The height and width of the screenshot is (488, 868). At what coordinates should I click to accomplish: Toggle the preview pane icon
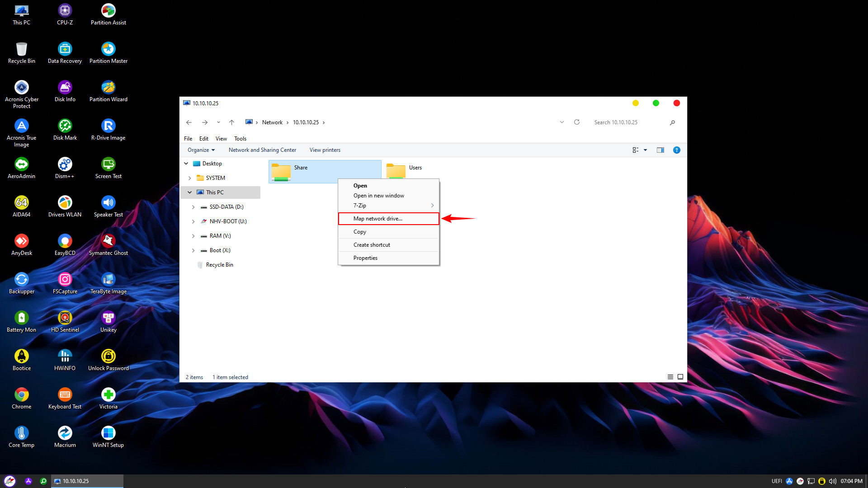tap(660, 150)
